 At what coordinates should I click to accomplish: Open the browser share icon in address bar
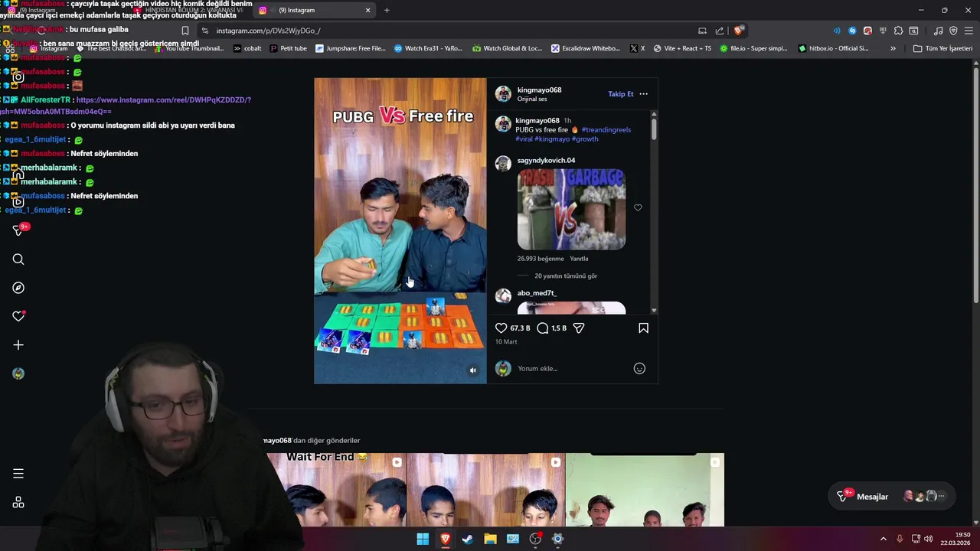[x=720, y=31]
